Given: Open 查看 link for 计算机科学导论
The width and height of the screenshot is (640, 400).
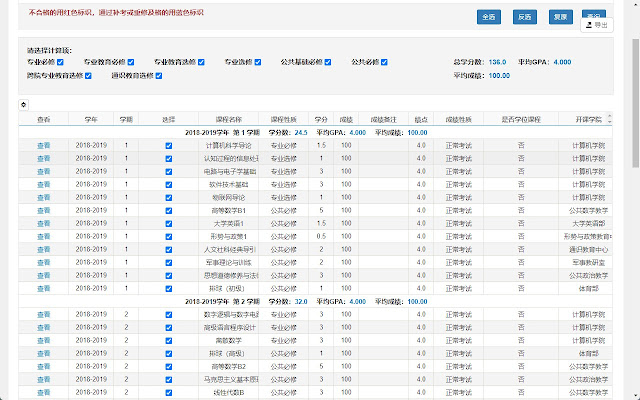Looking at the screenshot, I should (x=44, y=145).
